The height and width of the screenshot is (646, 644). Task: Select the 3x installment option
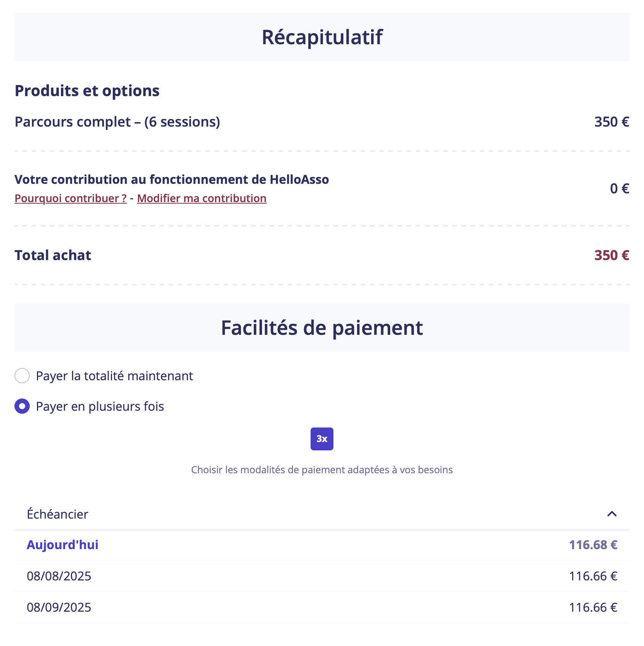tap(322, 439)
